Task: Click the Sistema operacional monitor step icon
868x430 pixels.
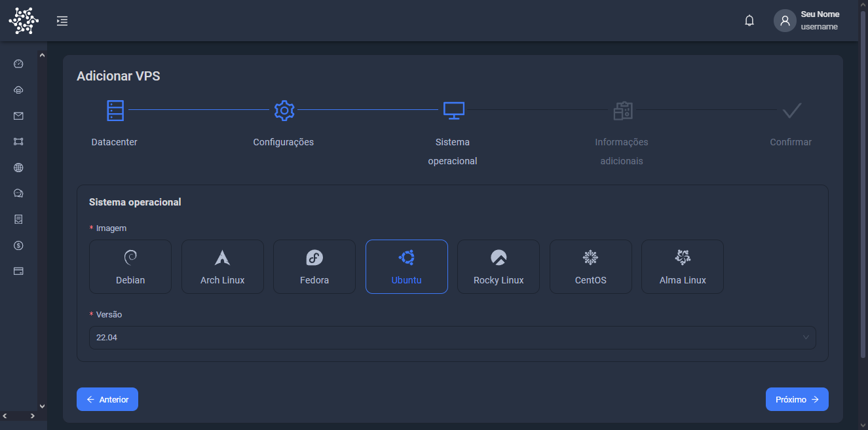Action: click(453, 110)
